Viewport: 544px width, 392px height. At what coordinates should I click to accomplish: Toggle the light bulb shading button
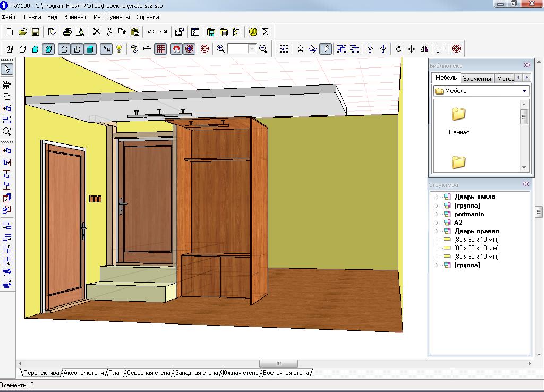pos(120,49)
